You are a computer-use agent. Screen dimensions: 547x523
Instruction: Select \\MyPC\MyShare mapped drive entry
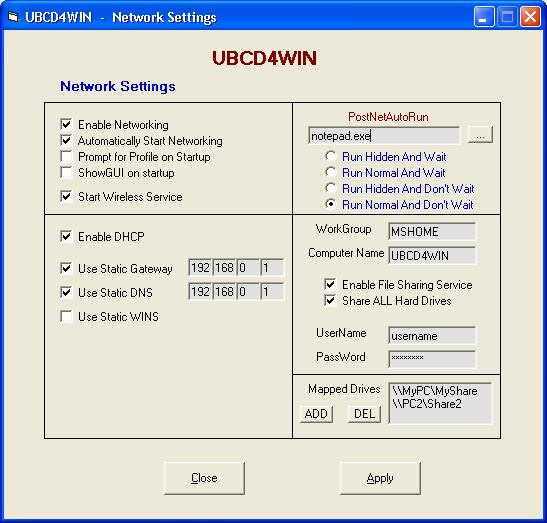click(435, 391)
